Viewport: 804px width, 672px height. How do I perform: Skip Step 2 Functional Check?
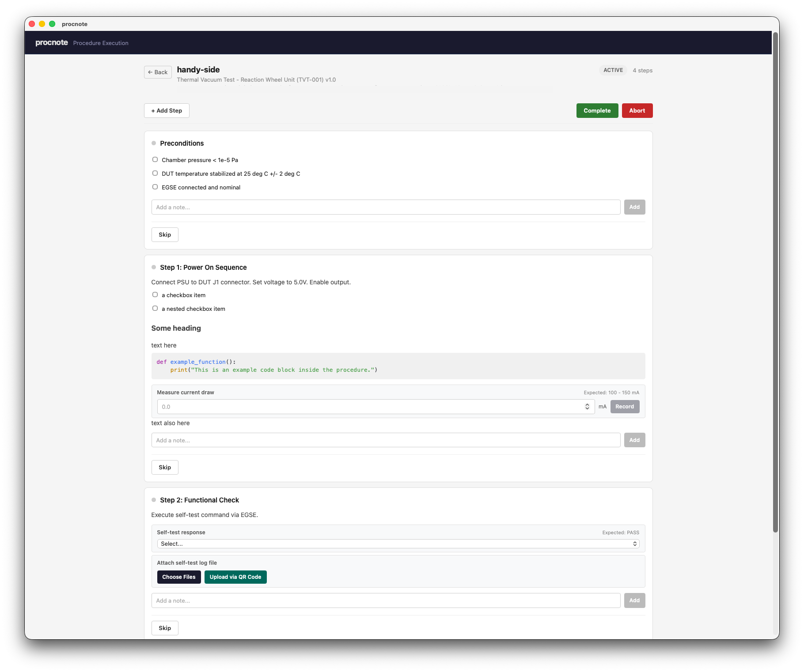click(x=165, y=628)
